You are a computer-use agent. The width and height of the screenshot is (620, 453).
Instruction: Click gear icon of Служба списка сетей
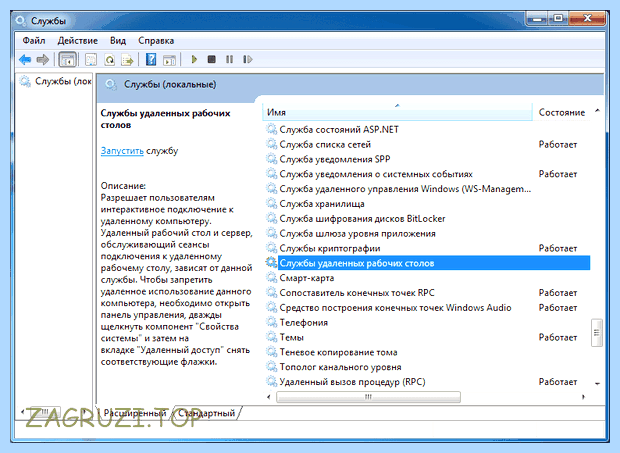coord(271,144)
